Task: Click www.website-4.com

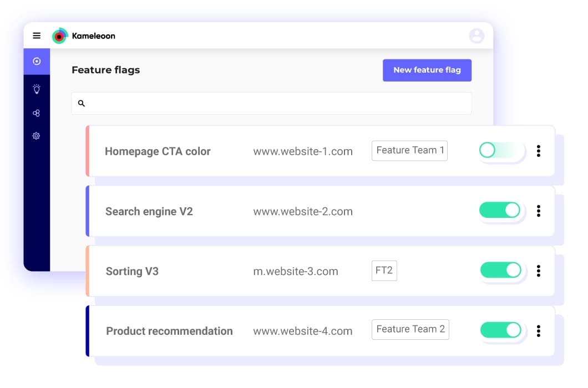Action: tap(303, 331)
